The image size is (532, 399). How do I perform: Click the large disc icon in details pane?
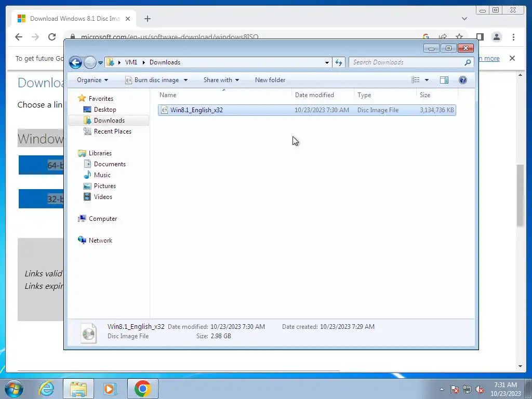(88, 332)
